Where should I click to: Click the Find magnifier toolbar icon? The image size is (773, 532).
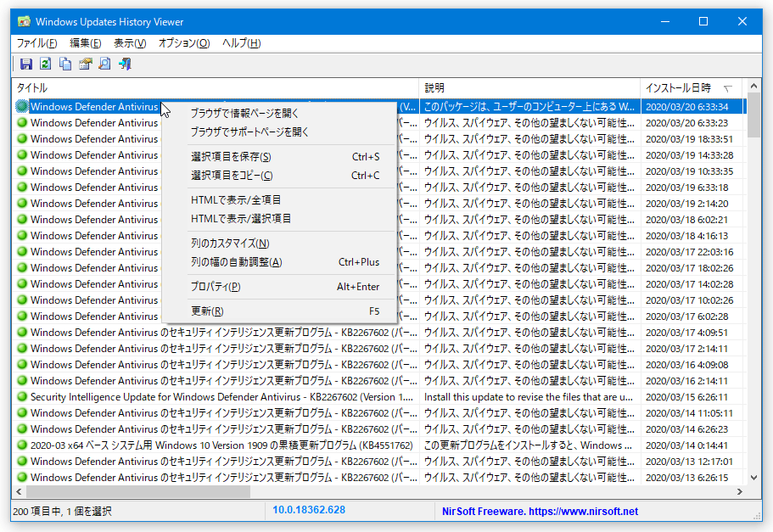[x=104, y=64]
